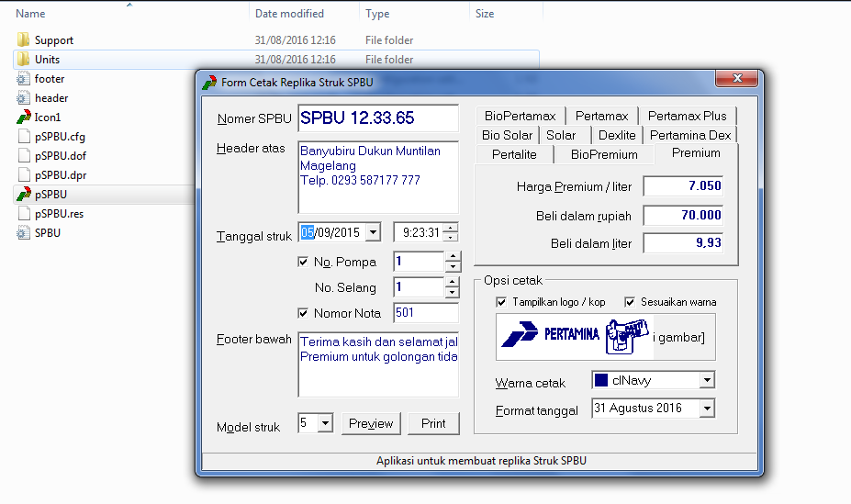851x504 pixels.
Task: Click the pSPBU.res file icon
Action: (x=23, y=214)
